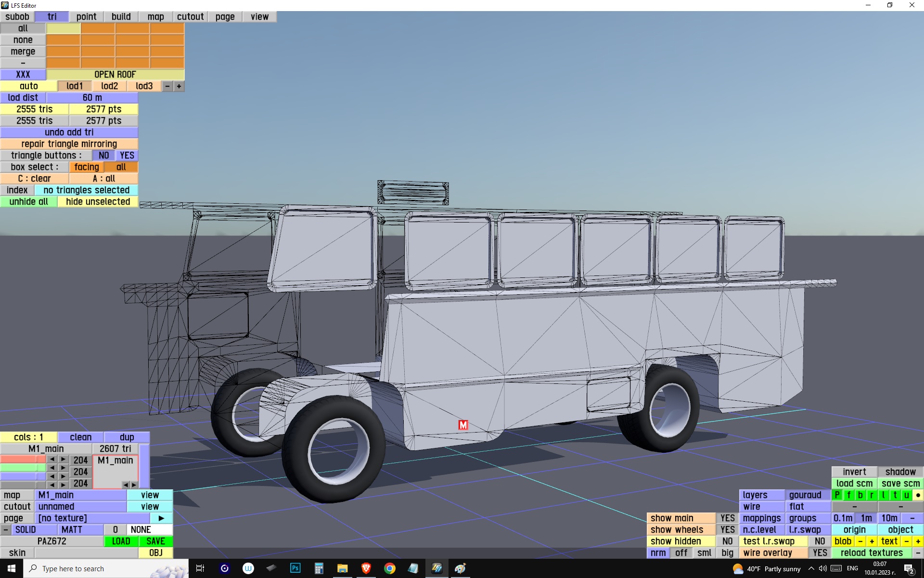Open the cutout tab

[x=190, y=17]
